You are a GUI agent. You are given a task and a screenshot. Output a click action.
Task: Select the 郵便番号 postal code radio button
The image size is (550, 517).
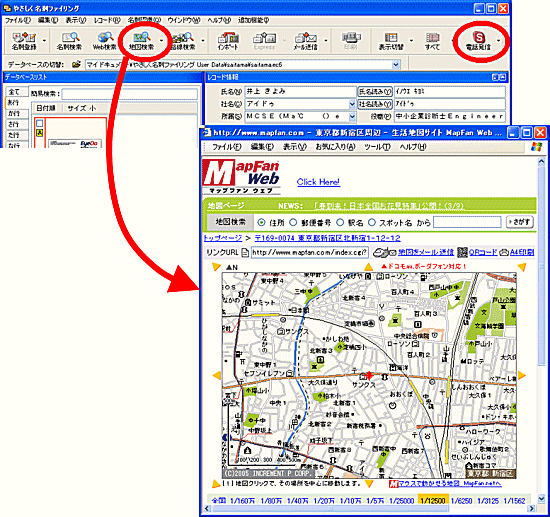click(x=293, y=222)
